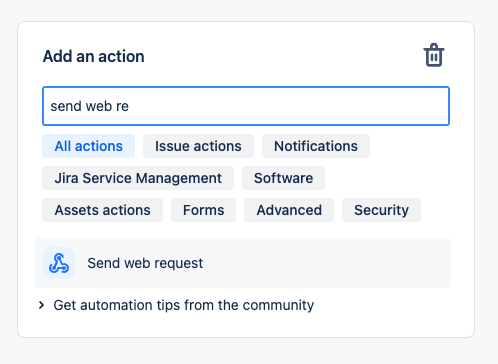This screenshot has width=498, height=364.
Task: Switch to the Software category
Action: point(283,178)
